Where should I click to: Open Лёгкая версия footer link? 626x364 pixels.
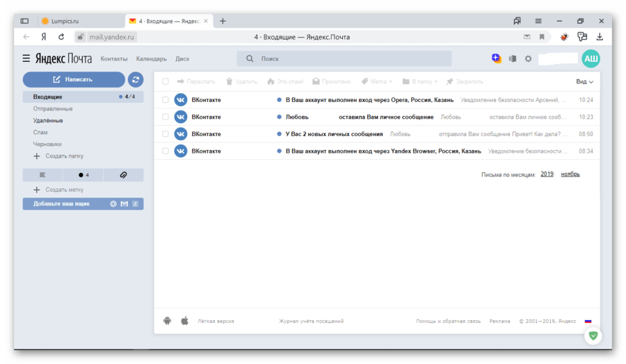(x=216, y=321)
